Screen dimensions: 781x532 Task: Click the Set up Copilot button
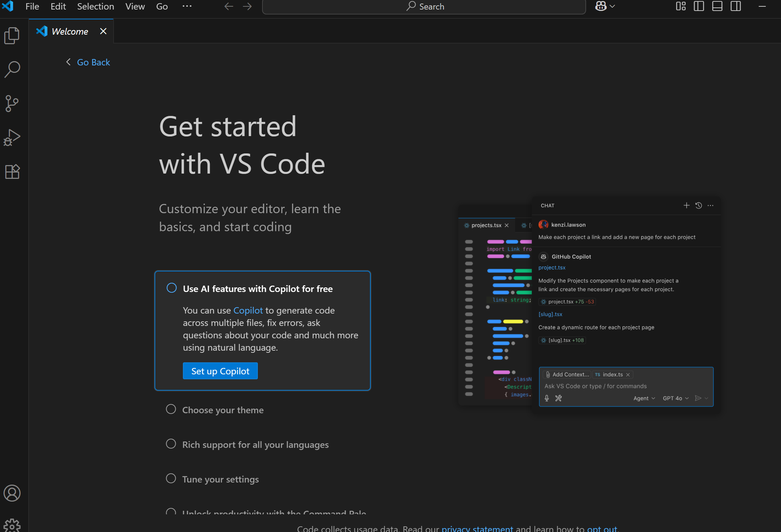pos(220,371)
